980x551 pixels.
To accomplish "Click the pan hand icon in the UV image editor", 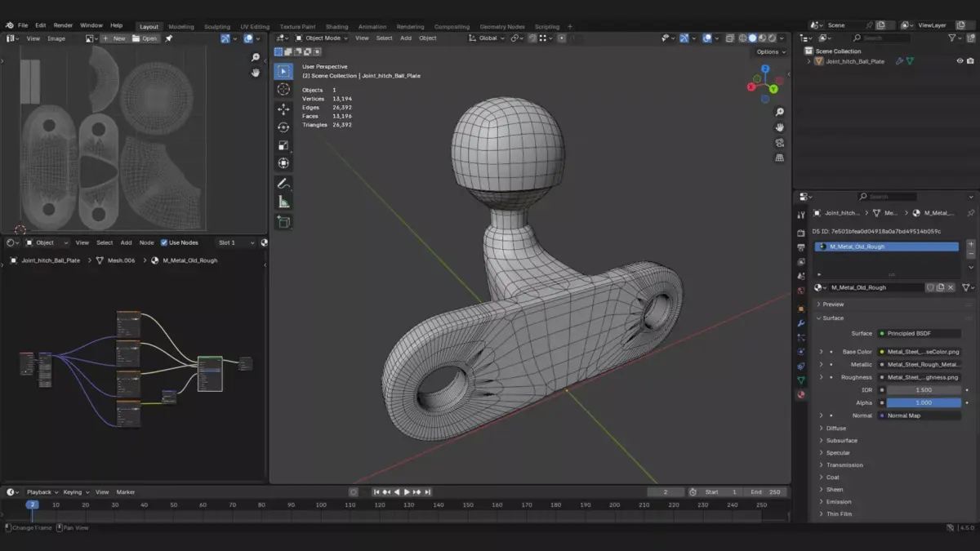I will (x=256, y=73).
